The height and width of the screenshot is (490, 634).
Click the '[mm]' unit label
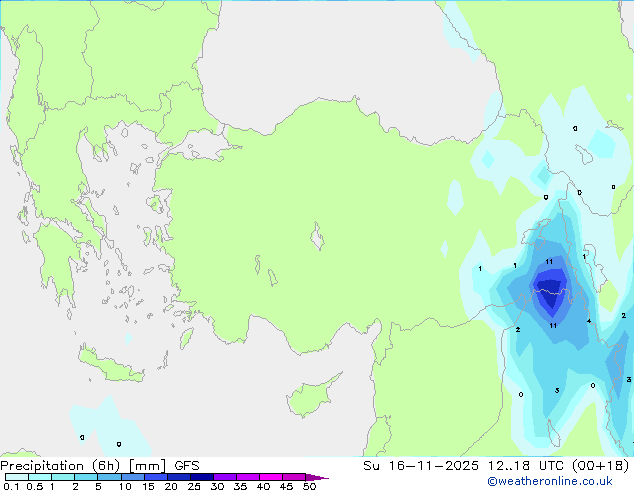click(147, 466)
